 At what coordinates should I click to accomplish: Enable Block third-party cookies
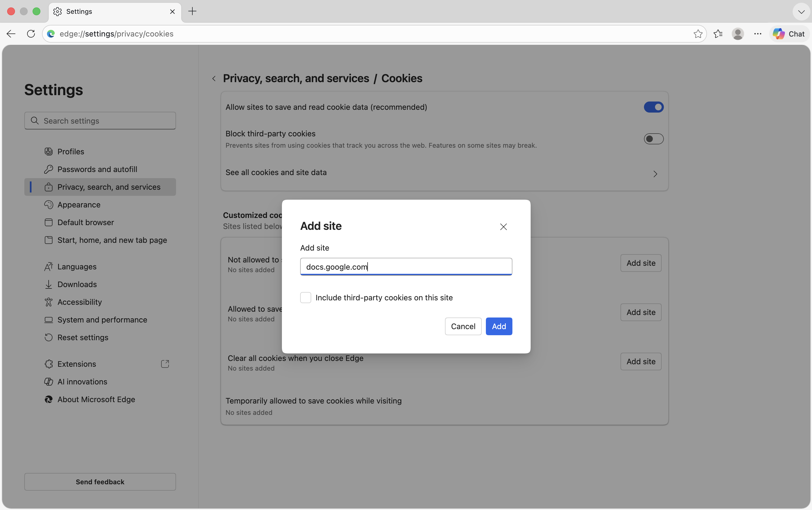click(653, 139)
